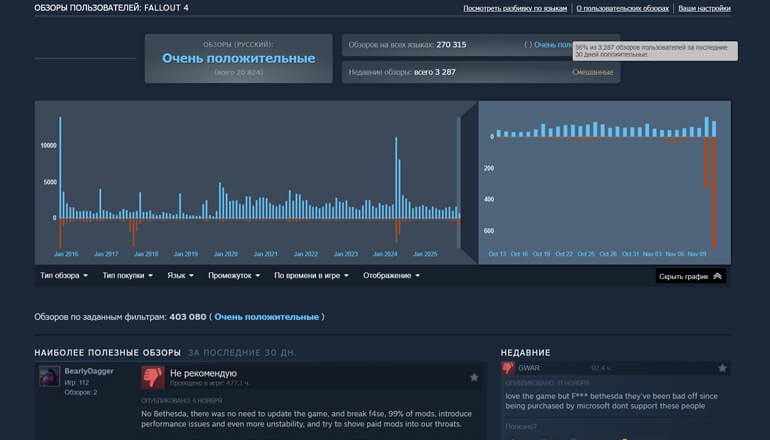This screenshot has height=440, width=770.
Task: Click the filtered count 403 080
Action: [188, 317]
